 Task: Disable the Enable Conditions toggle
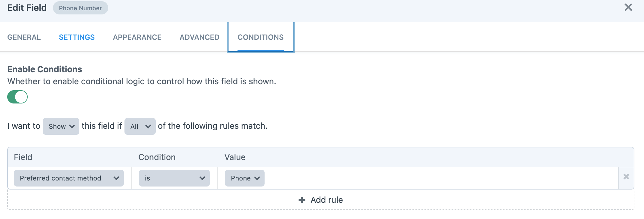point(17,97)
